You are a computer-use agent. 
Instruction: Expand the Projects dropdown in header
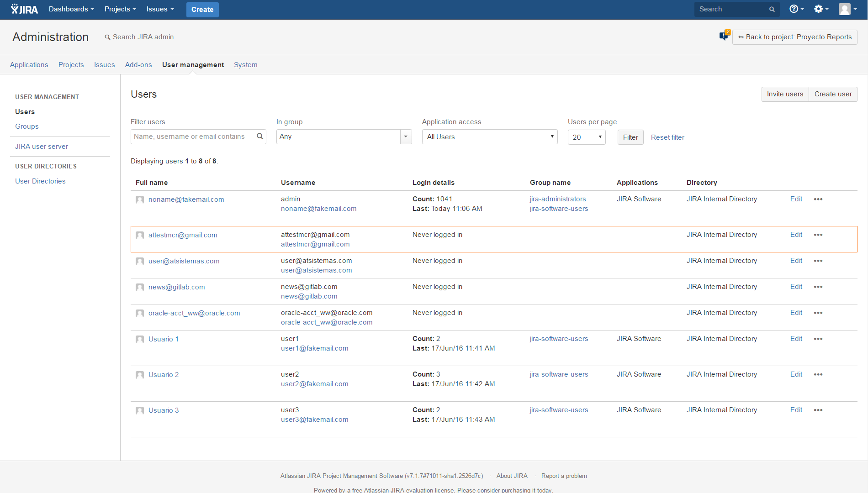pos(120,9)
